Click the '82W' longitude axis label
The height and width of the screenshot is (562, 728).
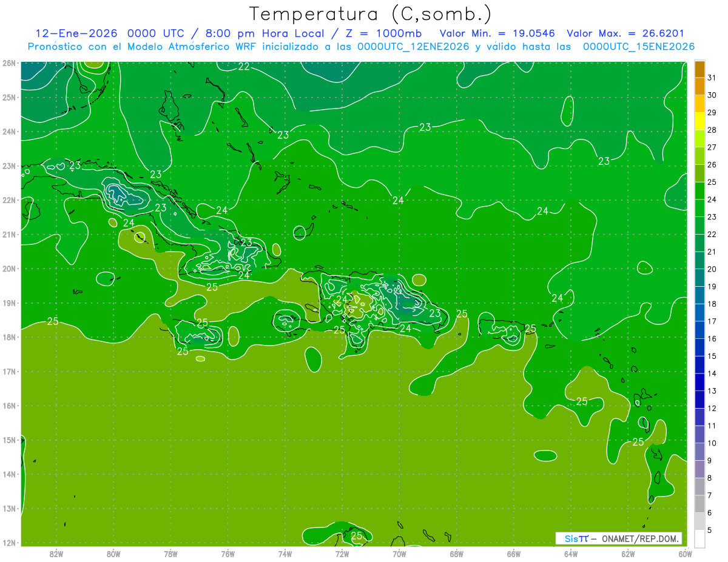[x=56, y=554]
